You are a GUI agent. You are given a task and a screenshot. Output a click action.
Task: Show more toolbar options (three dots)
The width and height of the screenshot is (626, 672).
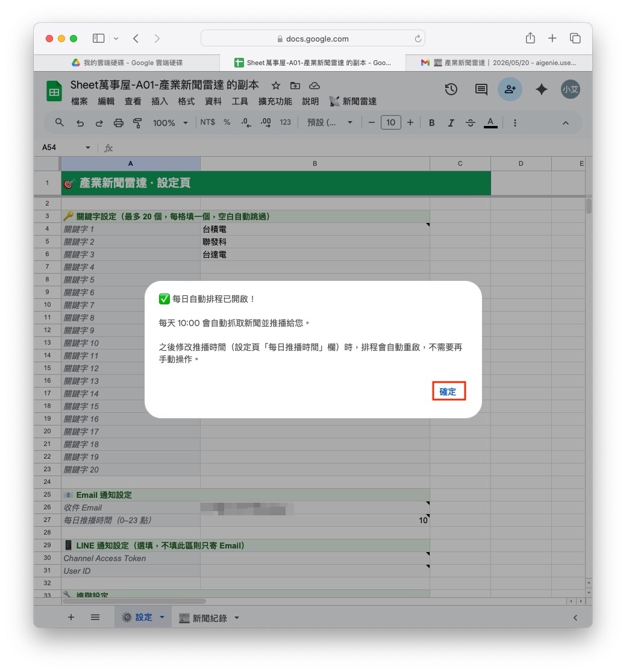click(515, 123)
